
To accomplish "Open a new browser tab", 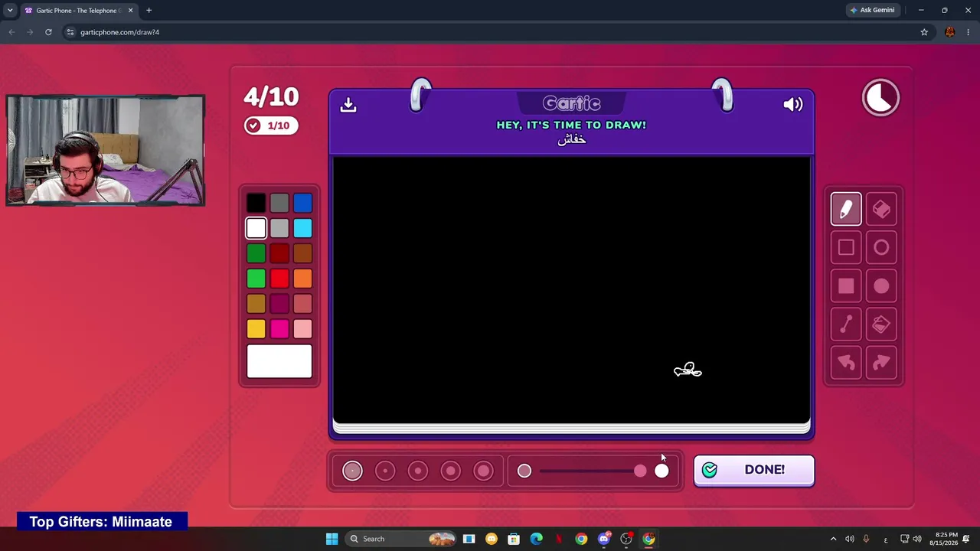I will pos(149,10).
